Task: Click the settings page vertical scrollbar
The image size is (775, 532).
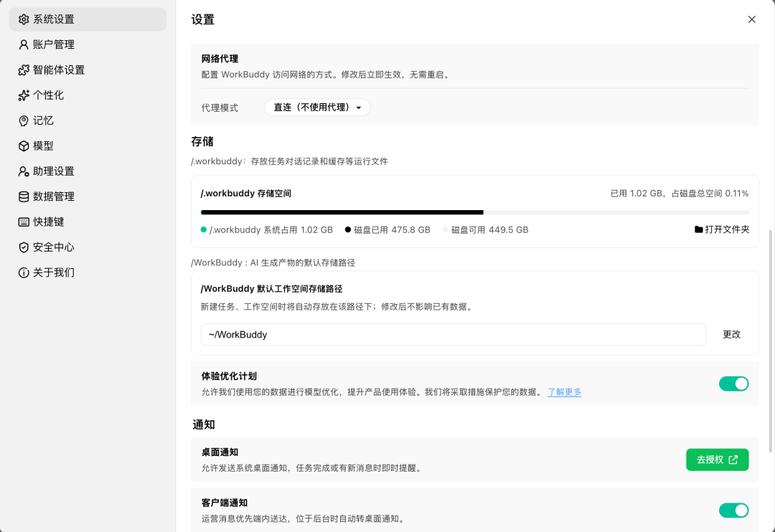Action: (x=771, y=341)
